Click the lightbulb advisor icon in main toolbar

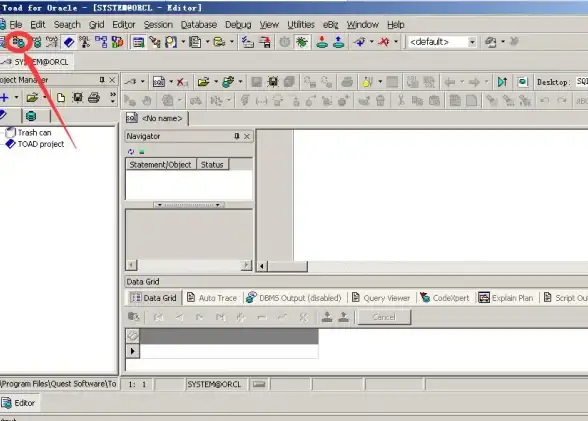click(171, 42)
